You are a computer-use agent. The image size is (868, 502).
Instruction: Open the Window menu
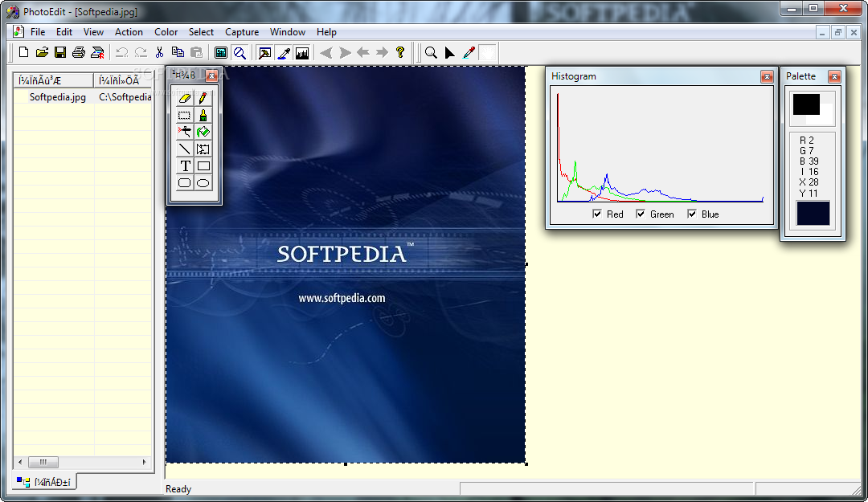click(x=287, y=32)
